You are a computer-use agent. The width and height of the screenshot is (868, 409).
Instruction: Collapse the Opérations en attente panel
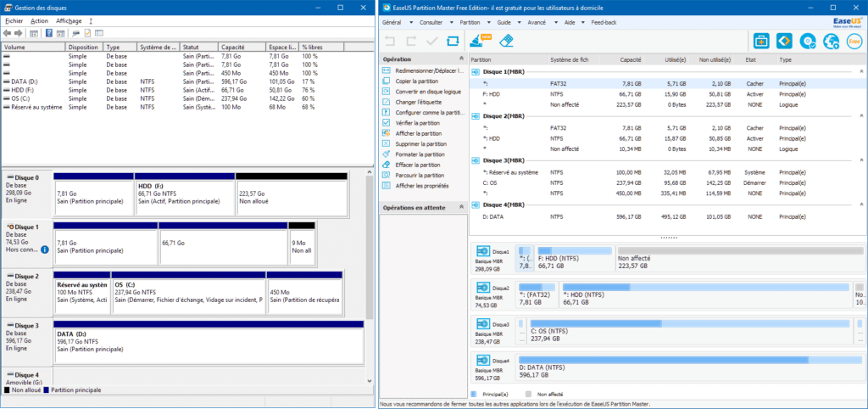[461, 207]
